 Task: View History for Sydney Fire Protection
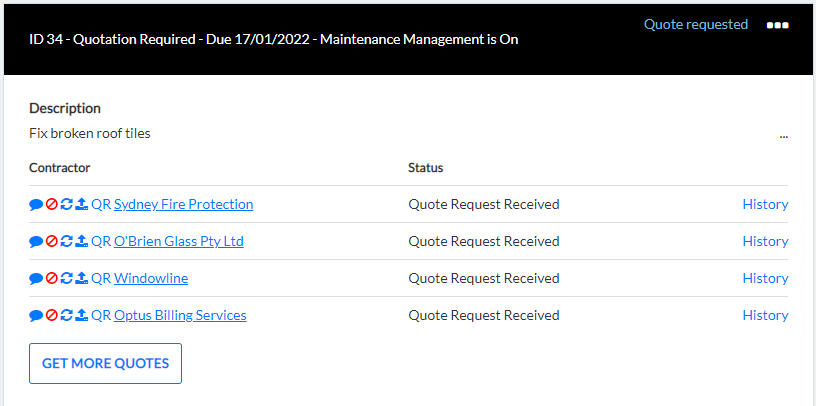pos(765,205)
